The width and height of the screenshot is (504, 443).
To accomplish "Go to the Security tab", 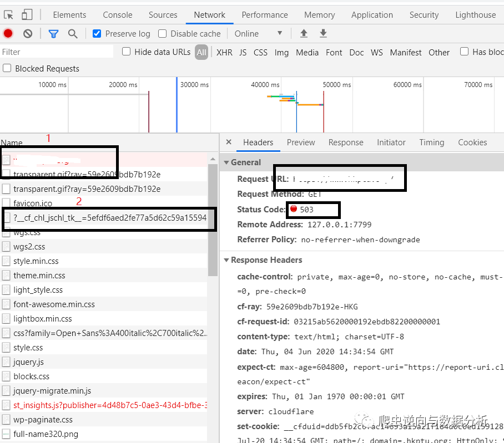I will (424, 15).
